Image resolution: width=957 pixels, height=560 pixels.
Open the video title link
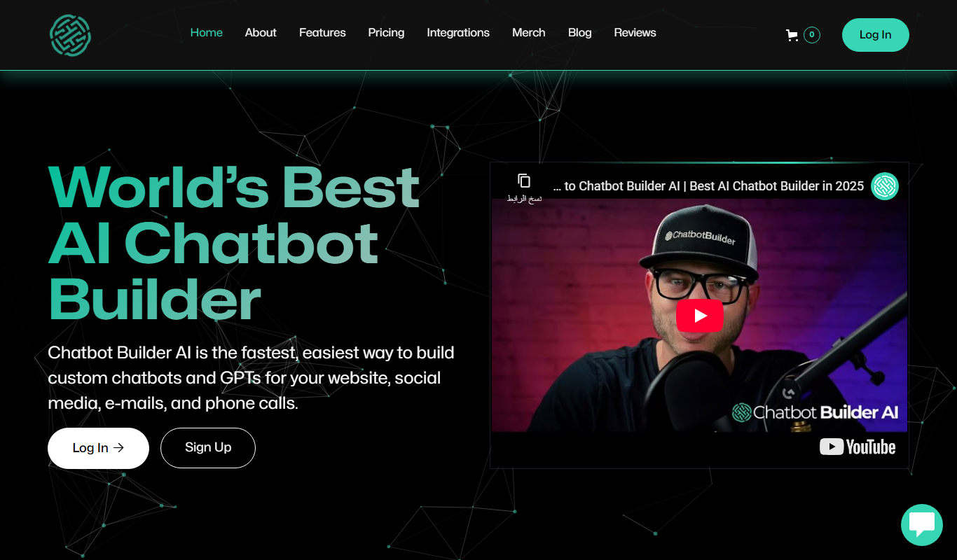708,186
